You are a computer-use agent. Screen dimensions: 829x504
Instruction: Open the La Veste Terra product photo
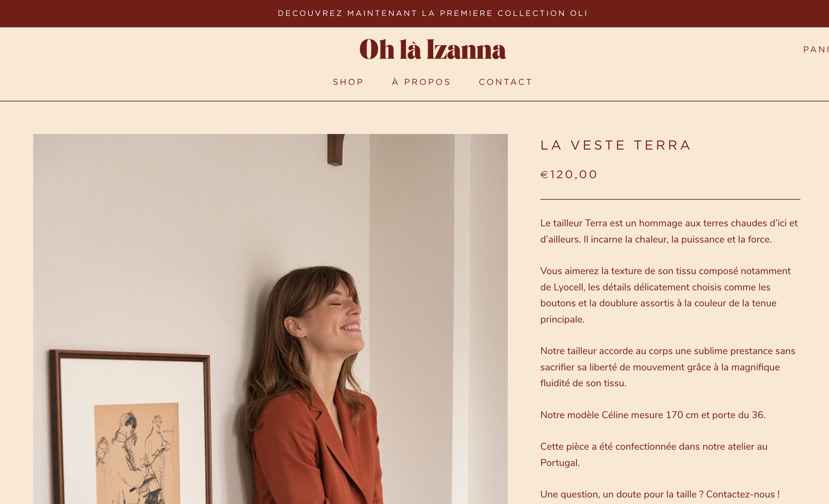270,319
